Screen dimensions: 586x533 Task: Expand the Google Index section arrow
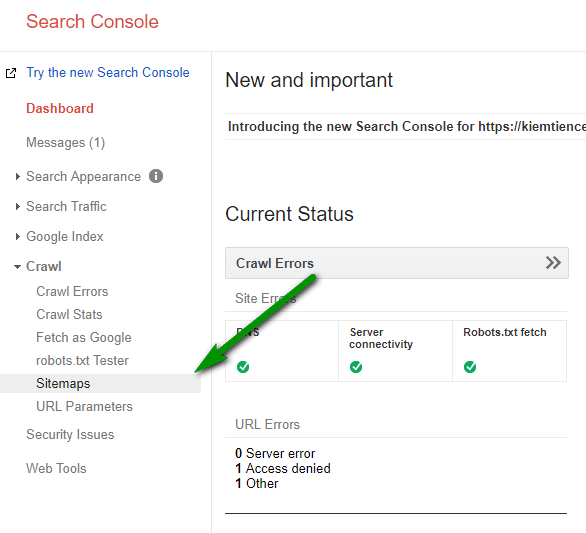[x=17, y=237]
